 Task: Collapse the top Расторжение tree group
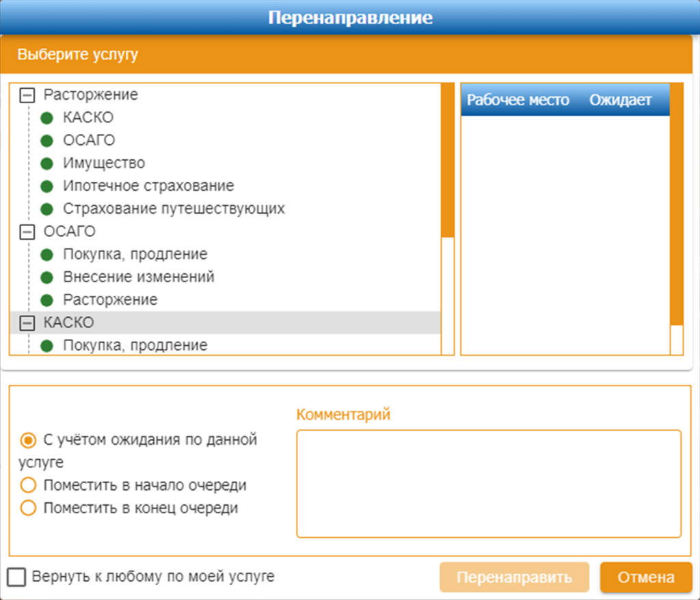[x=27, y=95]
